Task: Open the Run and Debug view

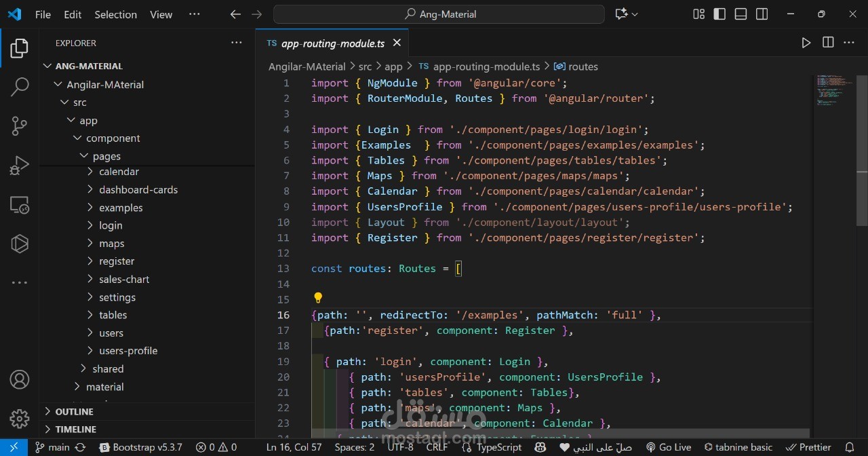Action: (19, 165)
